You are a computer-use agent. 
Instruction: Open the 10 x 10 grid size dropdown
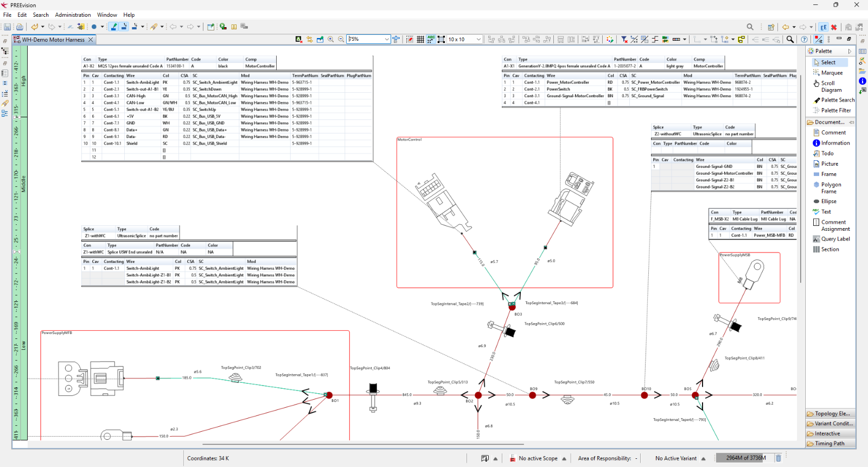click(478, 39)
